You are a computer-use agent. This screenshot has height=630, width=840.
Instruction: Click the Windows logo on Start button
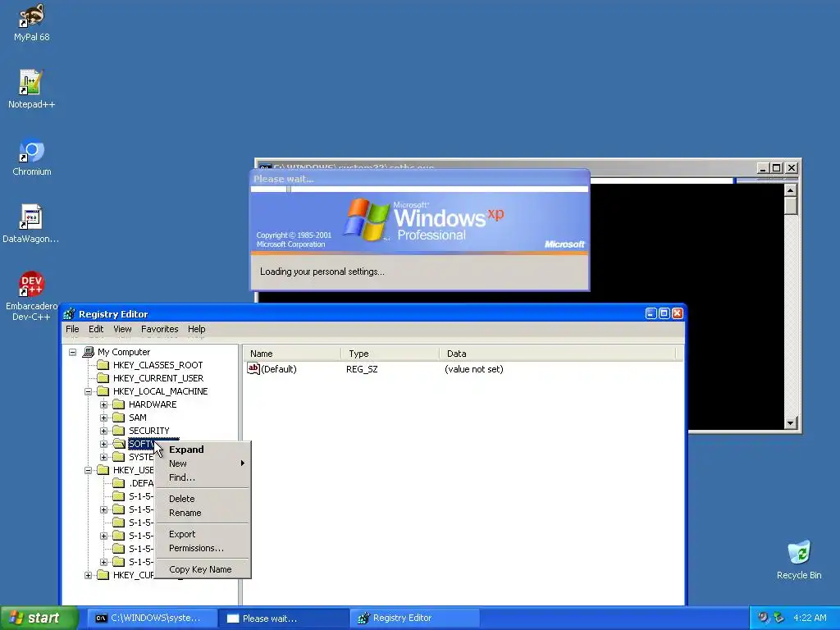pos(16,619)
